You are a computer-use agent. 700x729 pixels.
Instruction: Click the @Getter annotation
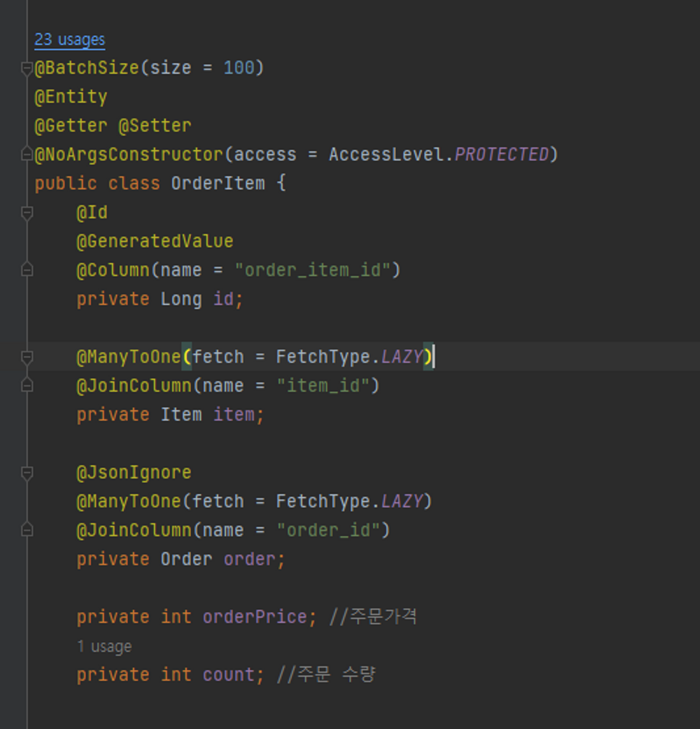pyautogui.click(x=71, y=126)
